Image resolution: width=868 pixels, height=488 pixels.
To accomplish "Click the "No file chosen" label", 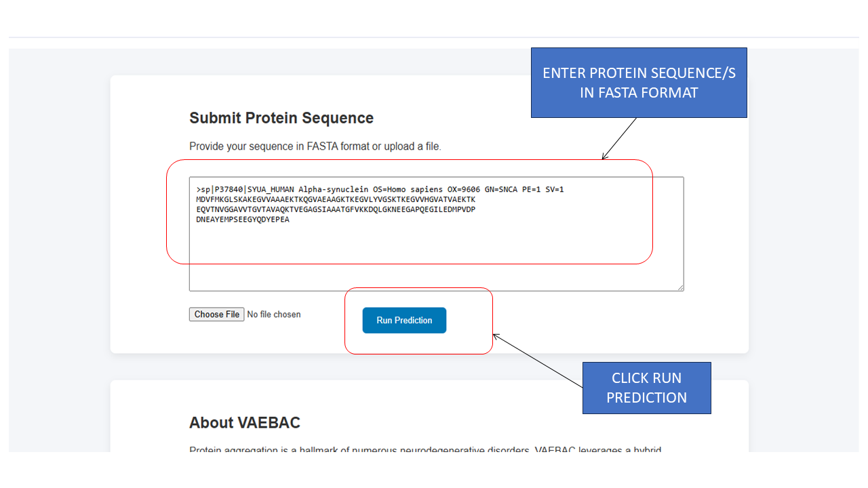I will 274,314.
